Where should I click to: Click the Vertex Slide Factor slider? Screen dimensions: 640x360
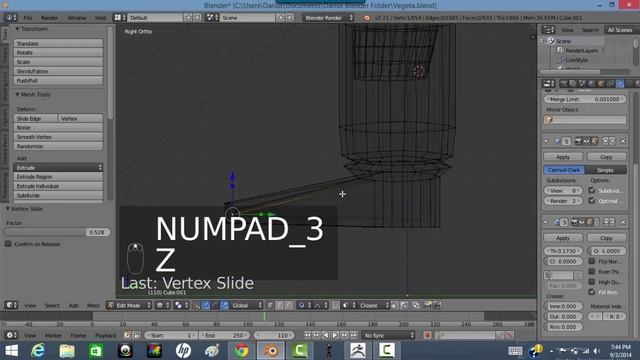point(57,232)
